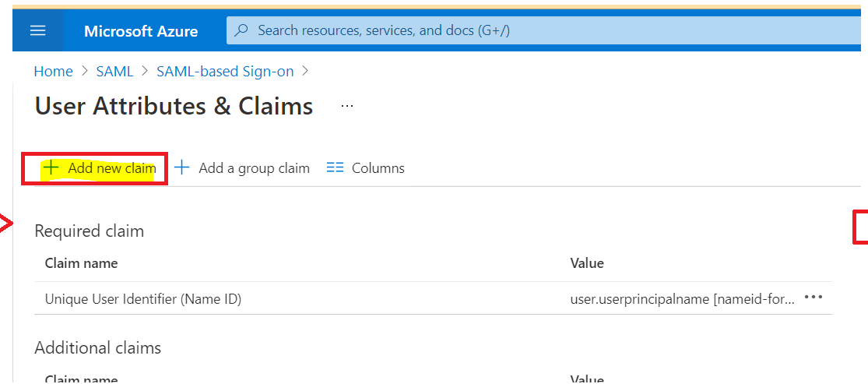
Task: Click the Claim name column header under Required claim
Action: point(82,263)
